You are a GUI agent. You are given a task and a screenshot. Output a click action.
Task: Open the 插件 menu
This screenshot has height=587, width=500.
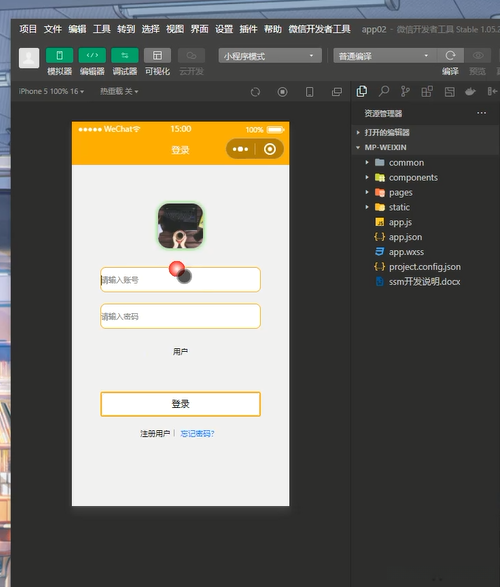pyautogui.click(x=249, y=29)
